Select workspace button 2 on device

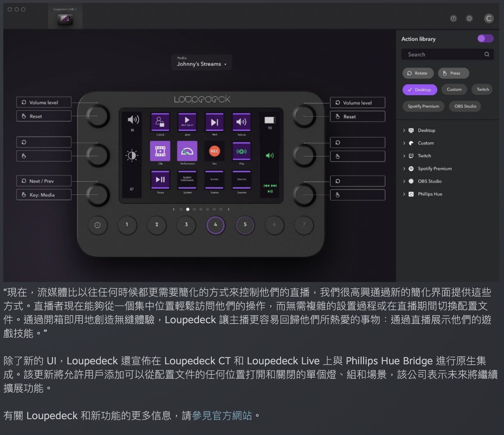point(156,225)
